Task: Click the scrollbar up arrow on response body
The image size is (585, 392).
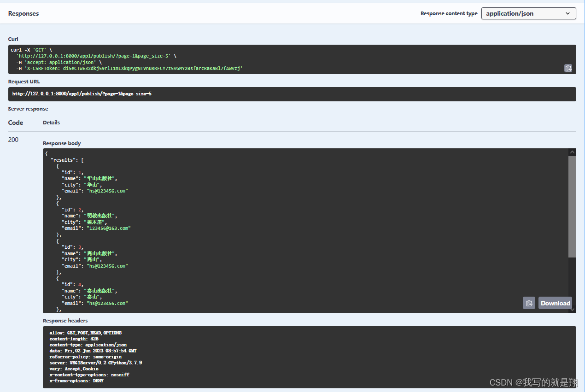Action: click(x=572, y=152)
